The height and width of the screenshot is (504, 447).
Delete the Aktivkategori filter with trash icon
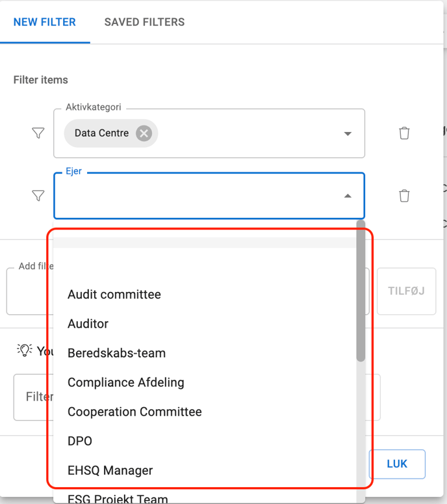tap(404, 133)
